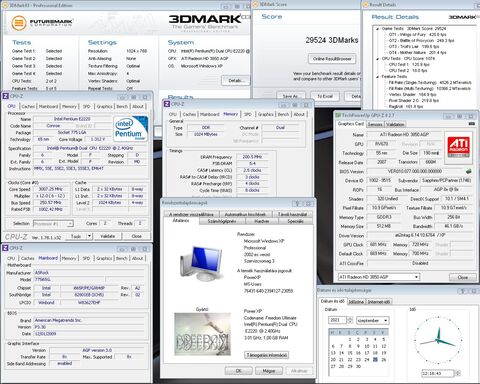Click the computer monitor image in System Properties
The image size is (480, 384).
pyautogui.click(x=201, y=263)
